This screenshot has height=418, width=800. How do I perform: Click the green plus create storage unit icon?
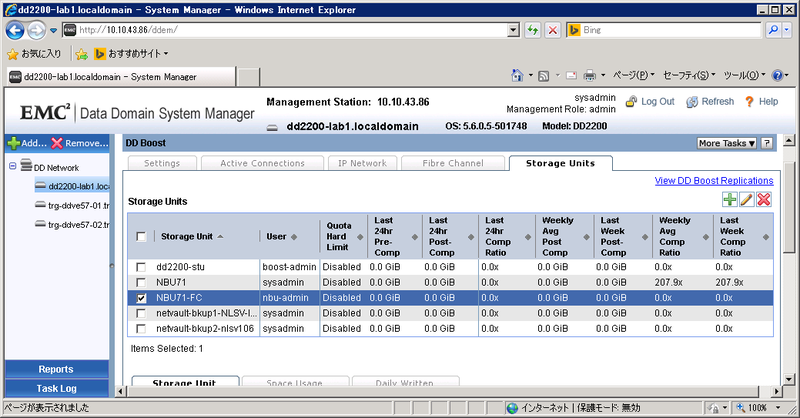(730, 200)
